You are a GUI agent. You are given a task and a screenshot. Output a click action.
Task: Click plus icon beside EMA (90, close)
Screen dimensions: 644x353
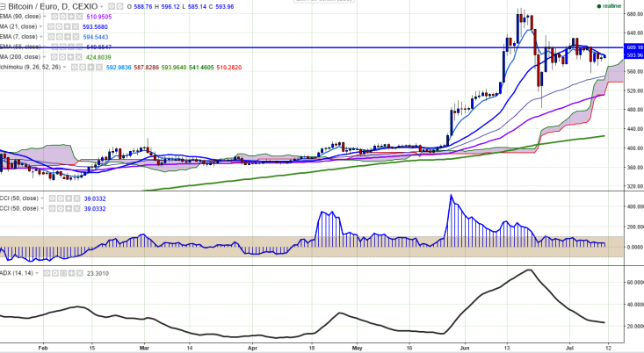[70, 17]
